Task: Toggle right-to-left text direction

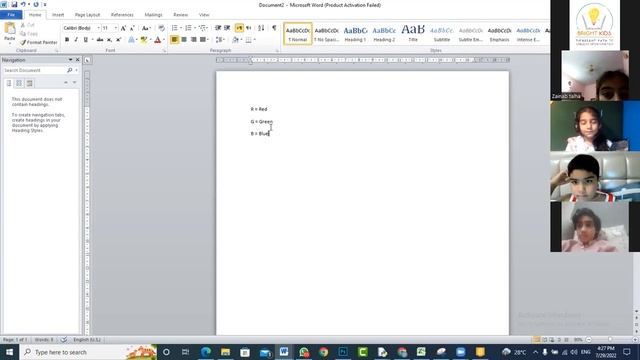Action: click(249, 28)
